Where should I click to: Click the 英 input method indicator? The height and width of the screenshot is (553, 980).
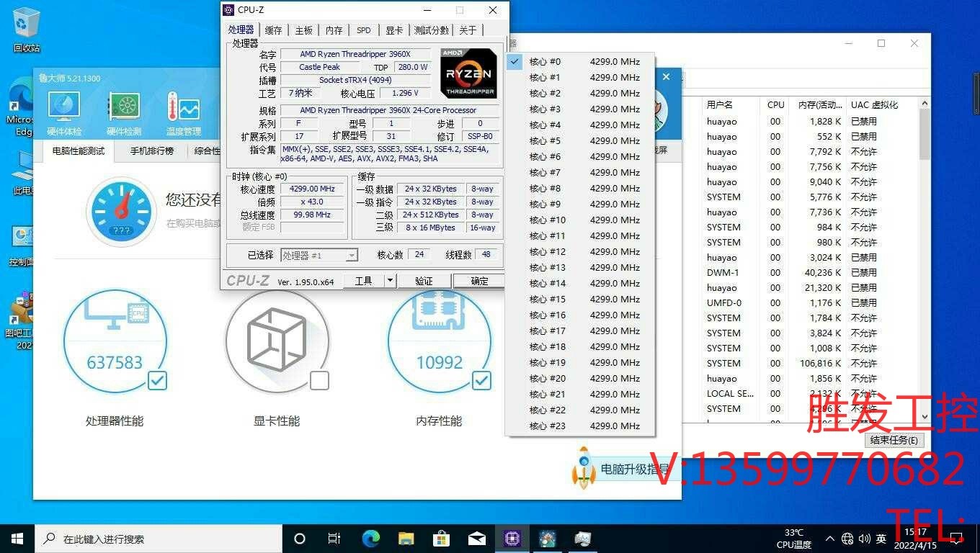pyautogui.click(x=881, y=539)
